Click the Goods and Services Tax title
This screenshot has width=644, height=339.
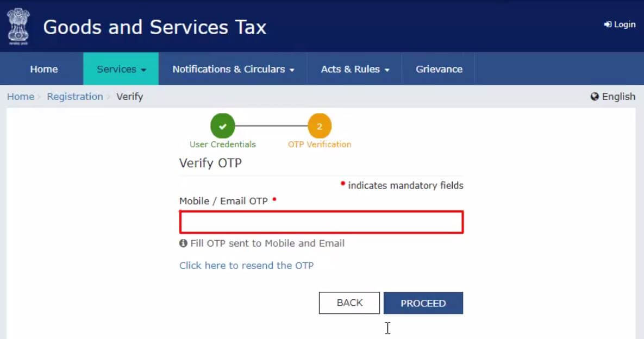[x=155, y=27]
